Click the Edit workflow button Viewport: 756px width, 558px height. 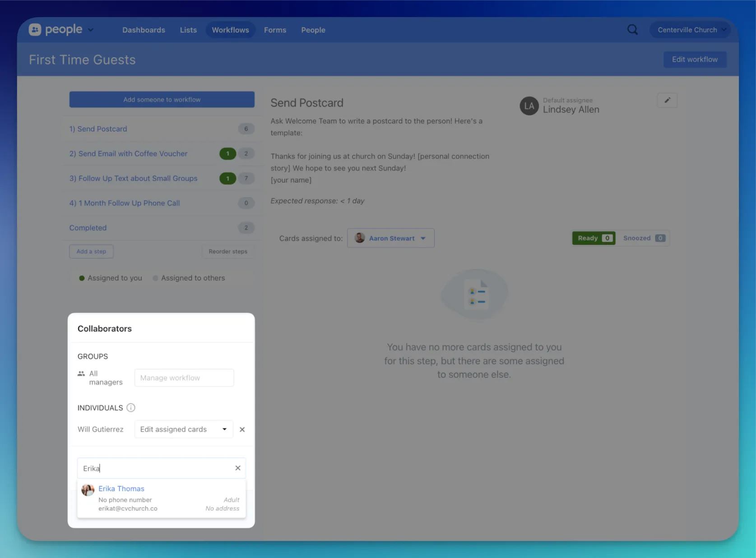pos(694,60)
